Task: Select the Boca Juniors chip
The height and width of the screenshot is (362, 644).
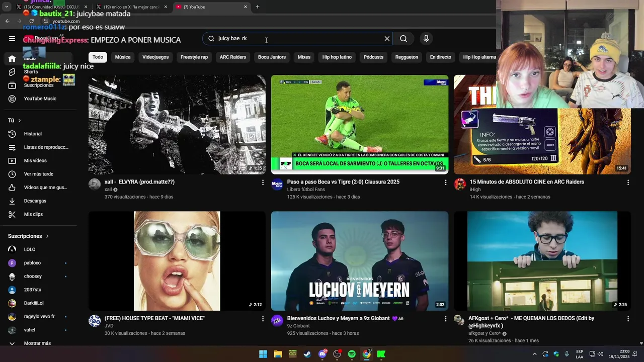Action: pos(272,57)
